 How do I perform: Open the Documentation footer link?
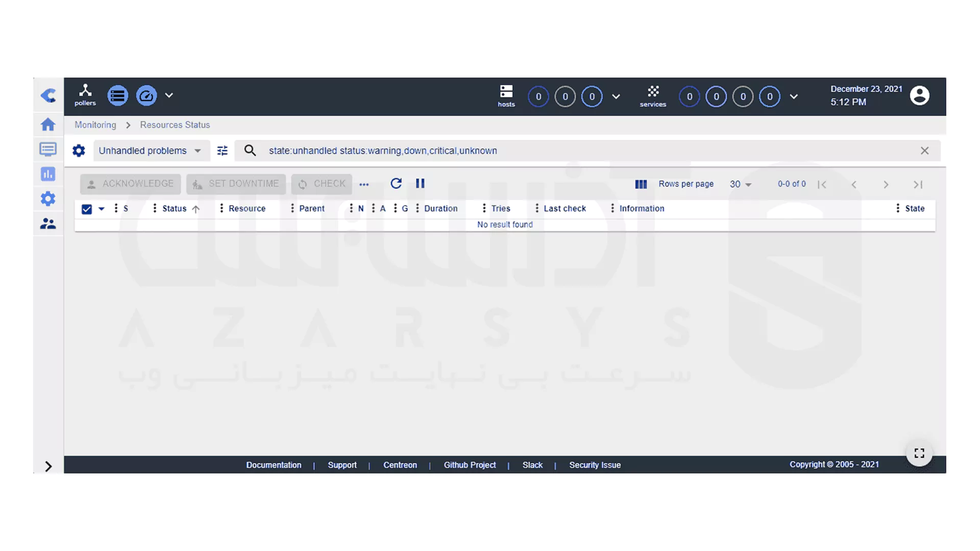coord(274,465)
